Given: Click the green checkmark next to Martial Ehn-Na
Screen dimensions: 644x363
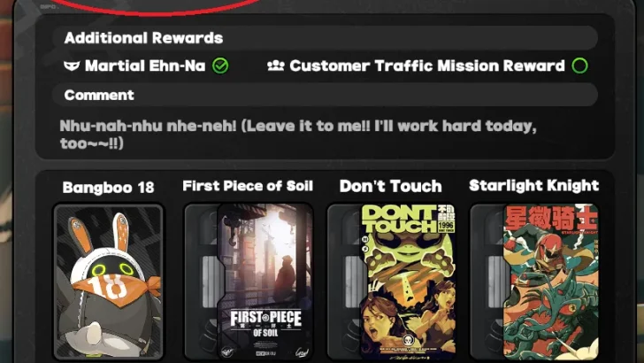Looking at the screenshot, I should coord(220,66).
